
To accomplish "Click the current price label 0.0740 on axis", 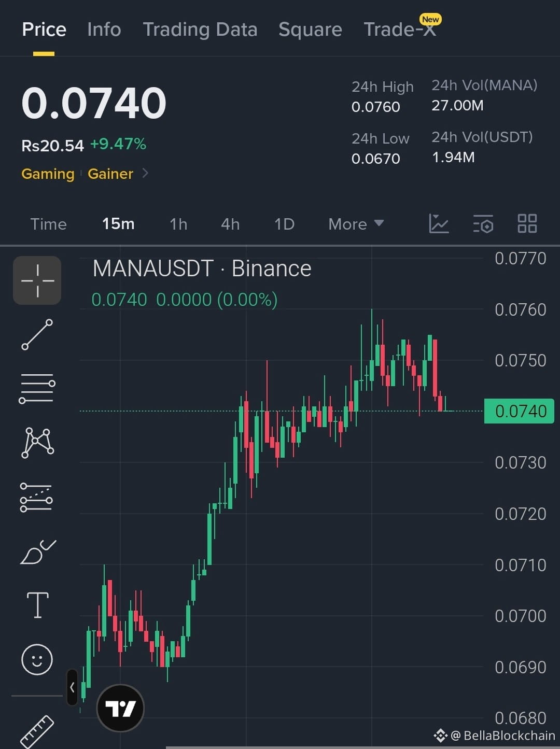I will [x=519, y=411].
